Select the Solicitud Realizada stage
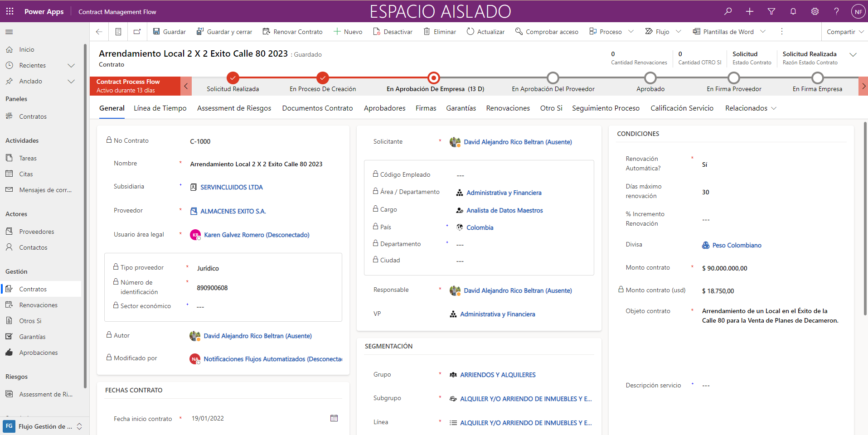This screenshot has width=868, height=435. click(x=233, y=78)
